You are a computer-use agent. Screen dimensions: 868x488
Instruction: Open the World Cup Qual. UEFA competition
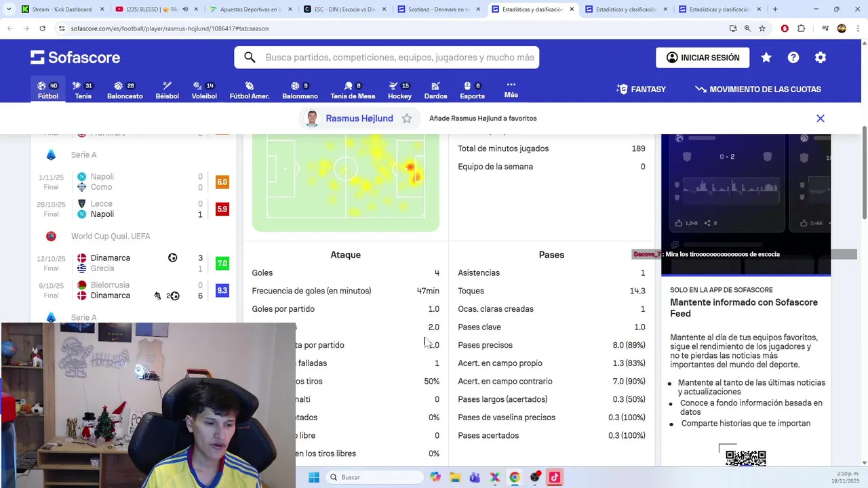111,237
